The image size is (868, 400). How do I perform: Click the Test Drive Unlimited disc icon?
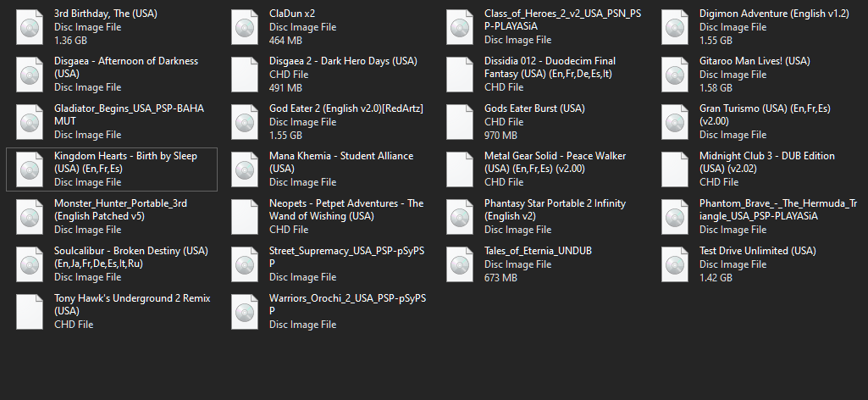click(675, 264)
